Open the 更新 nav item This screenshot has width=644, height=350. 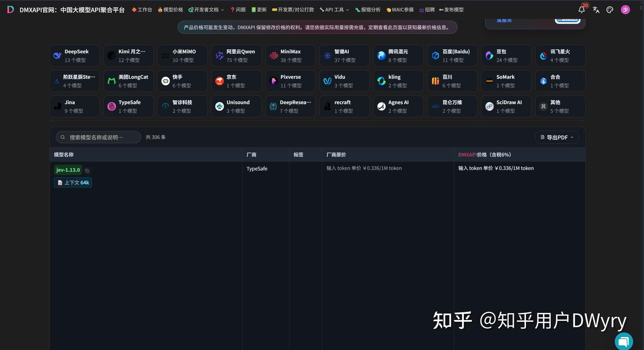tap(259, 10)
